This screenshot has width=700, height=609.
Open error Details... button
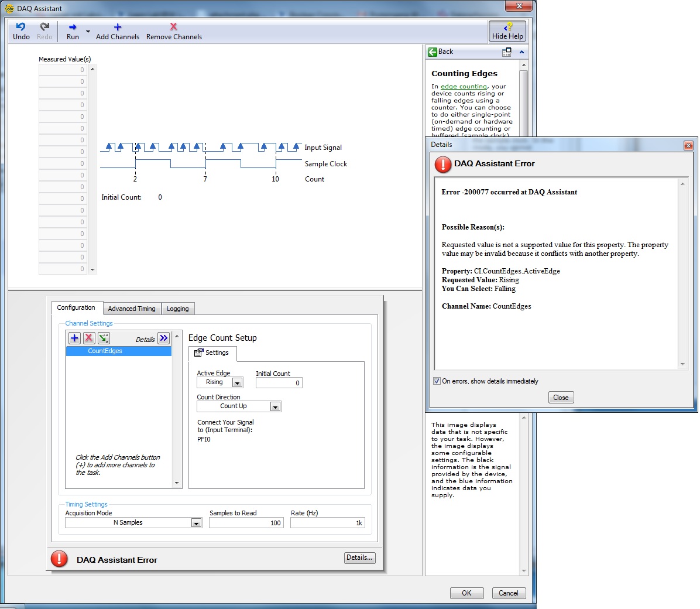point(359,557)
